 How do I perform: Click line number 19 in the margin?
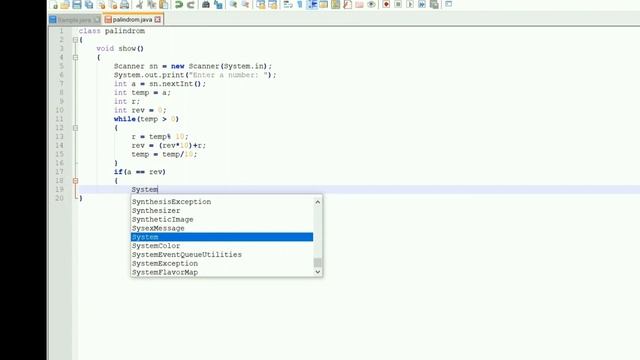(60, 189)
